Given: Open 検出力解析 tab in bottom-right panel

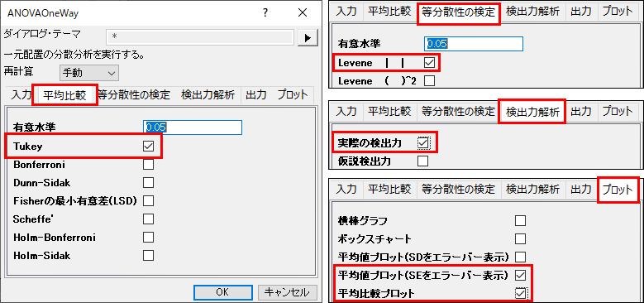Looking at the screenshot, I should click(x=532, y=190).
